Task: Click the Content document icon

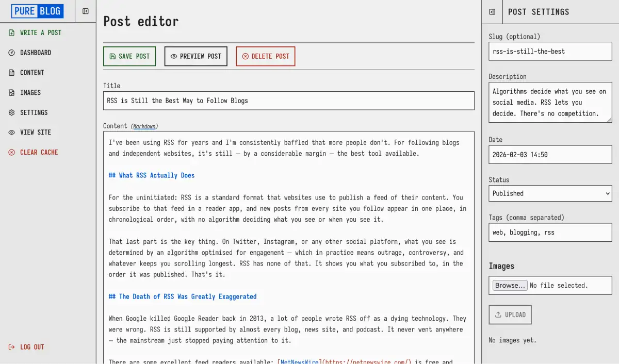Action: coord(11,73)
